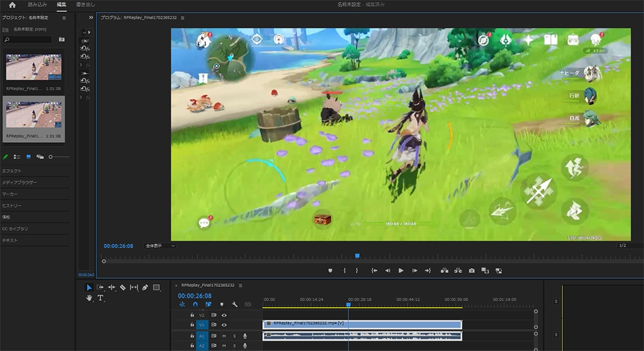Switch project panel to freeform view
The height and width of the screenshot is (351, 644).
tap(40, 157)
